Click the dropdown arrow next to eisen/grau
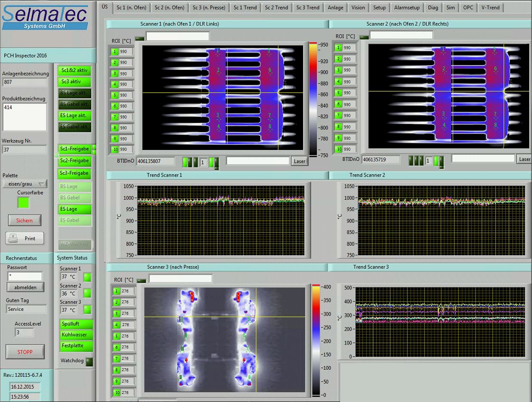Viewport: 532px width, 402px height. pyautogui.click(x=41, y=184)
